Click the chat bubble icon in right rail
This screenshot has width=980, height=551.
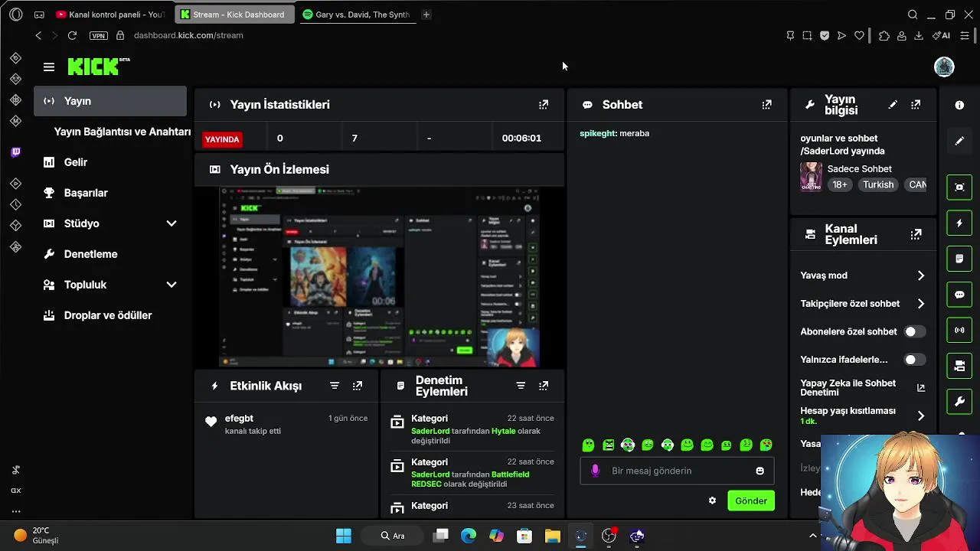point(959,295)
